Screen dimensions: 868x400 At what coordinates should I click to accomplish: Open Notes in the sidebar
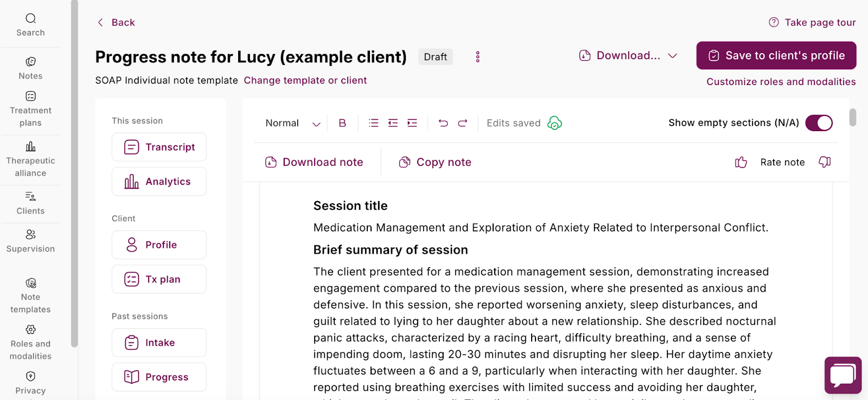(x=30, y=68)
